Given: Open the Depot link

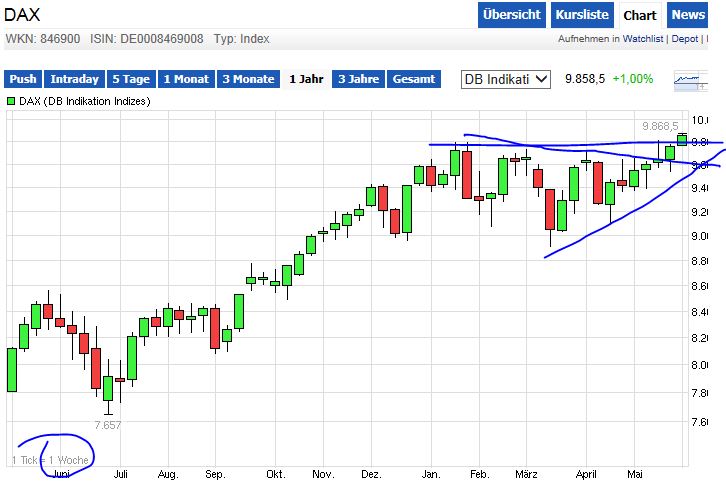Looking at the screenshot, I should click(685, 39).
